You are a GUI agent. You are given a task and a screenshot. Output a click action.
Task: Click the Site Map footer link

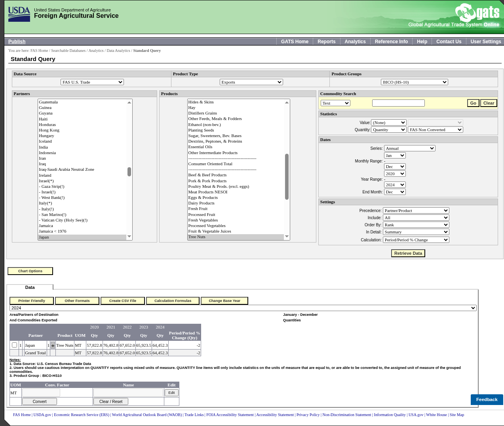(457, 415)
